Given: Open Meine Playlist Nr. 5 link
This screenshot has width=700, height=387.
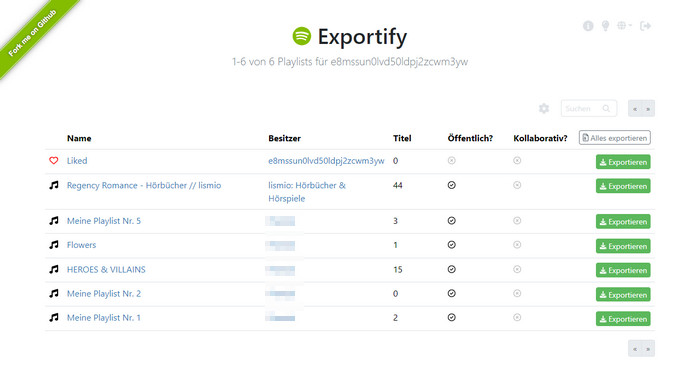Looking at the screenshot, I should 104,221.
